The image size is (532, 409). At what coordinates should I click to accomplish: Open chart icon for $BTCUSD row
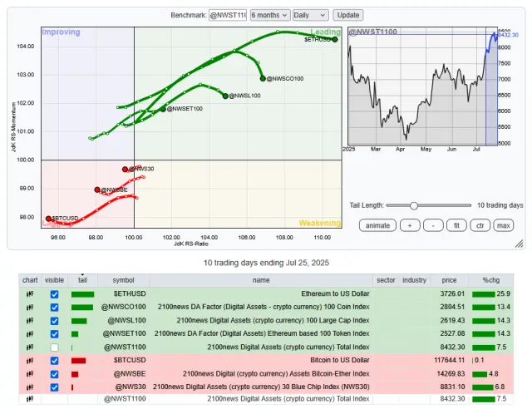(x=30, y=361)
